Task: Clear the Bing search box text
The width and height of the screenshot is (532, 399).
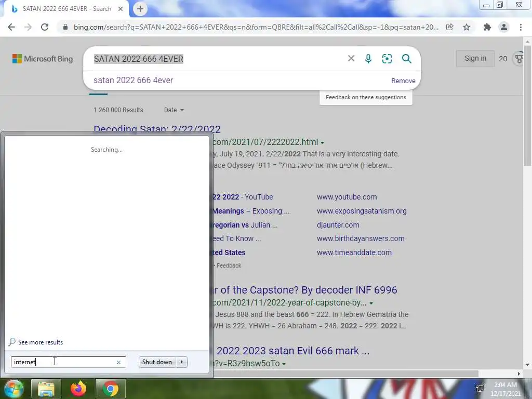Action: [x=351, y=58]
